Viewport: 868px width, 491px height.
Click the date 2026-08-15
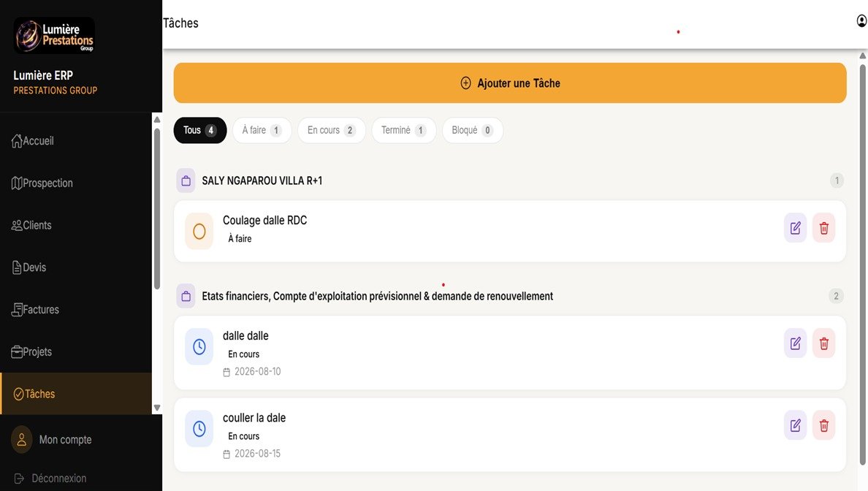[x=257, y=453]
